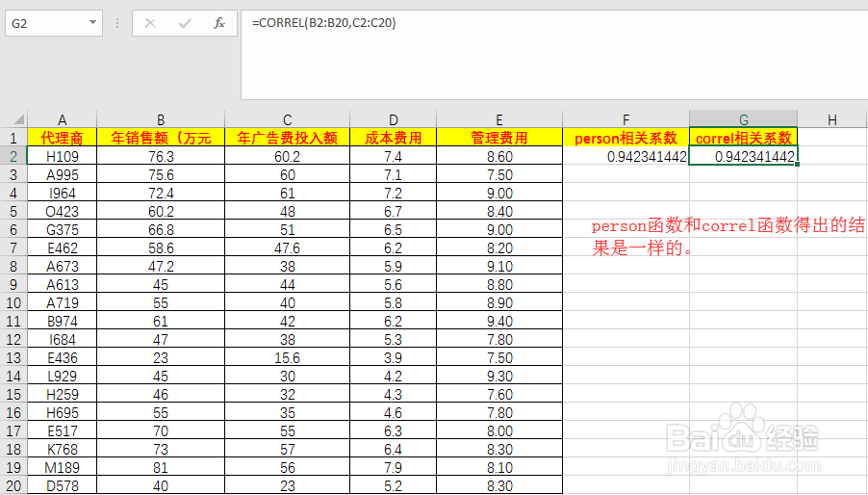The width and height of the screenshot is (868, 495).
Task: Select management fee 9.40
Action: pos(499,321)
